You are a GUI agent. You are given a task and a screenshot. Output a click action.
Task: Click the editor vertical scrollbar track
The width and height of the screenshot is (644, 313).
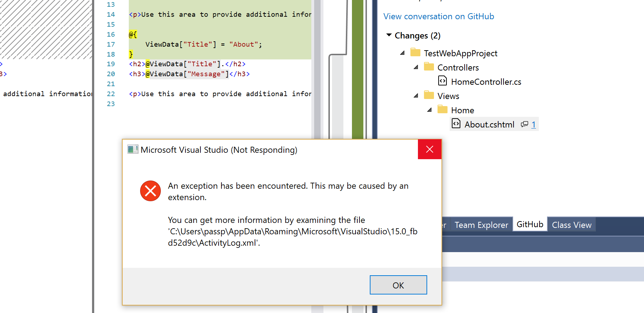click(x=317, y=69)
